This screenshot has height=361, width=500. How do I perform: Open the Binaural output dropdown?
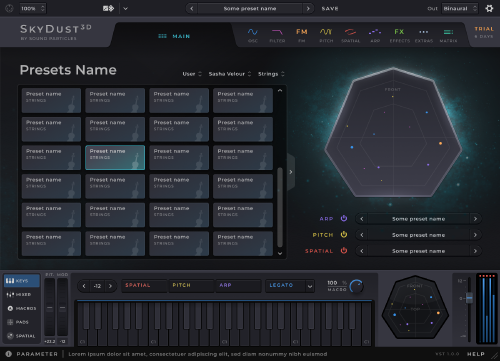[460, 8]
